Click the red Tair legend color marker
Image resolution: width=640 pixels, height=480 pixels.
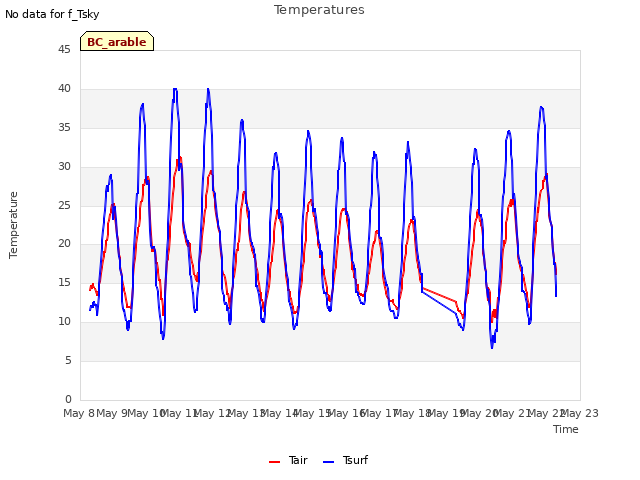tap(274, 462)
